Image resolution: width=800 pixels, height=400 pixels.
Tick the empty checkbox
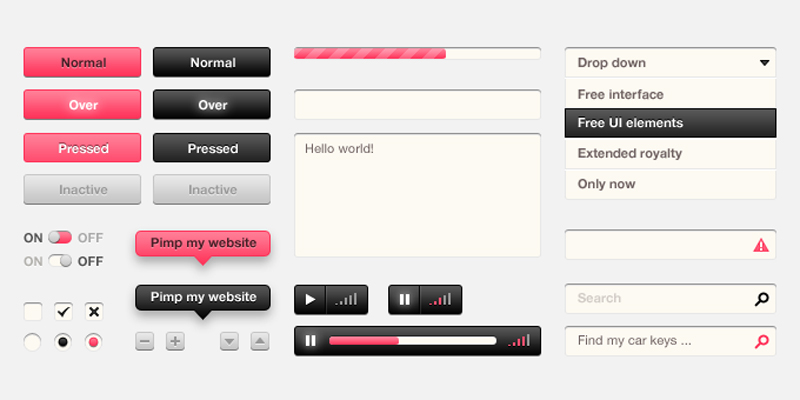tap(33, 311)
